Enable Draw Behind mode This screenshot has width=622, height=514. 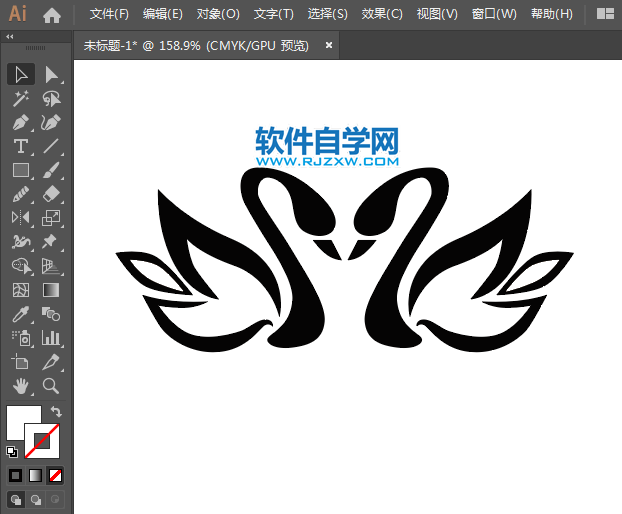tap(36, 500)
